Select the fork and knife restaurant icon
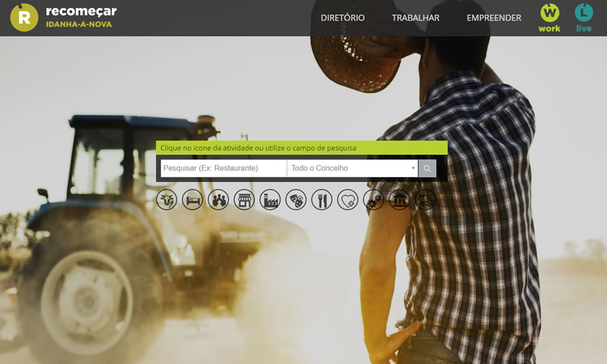 [x=322, y=200]
